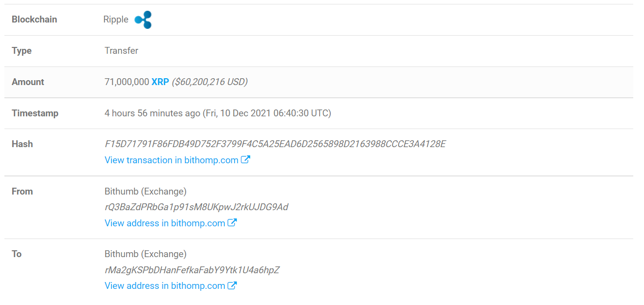Click external-link icon under To address
Screen dimensions: 644x305
tap(233, 285)
